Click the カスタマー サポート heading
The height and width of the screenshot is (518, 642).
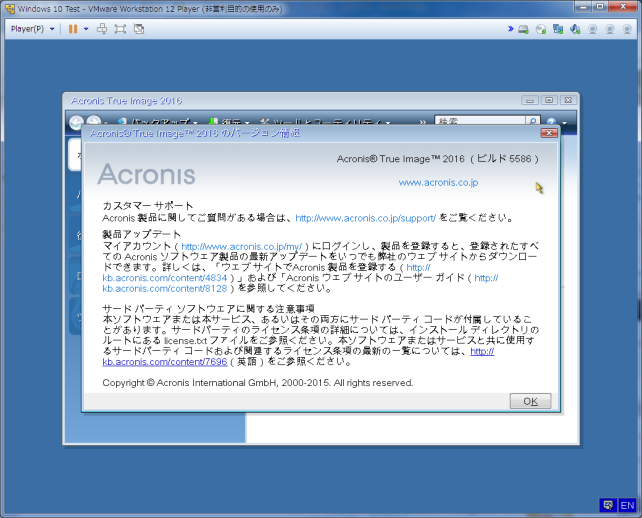[x=147, y=206]
